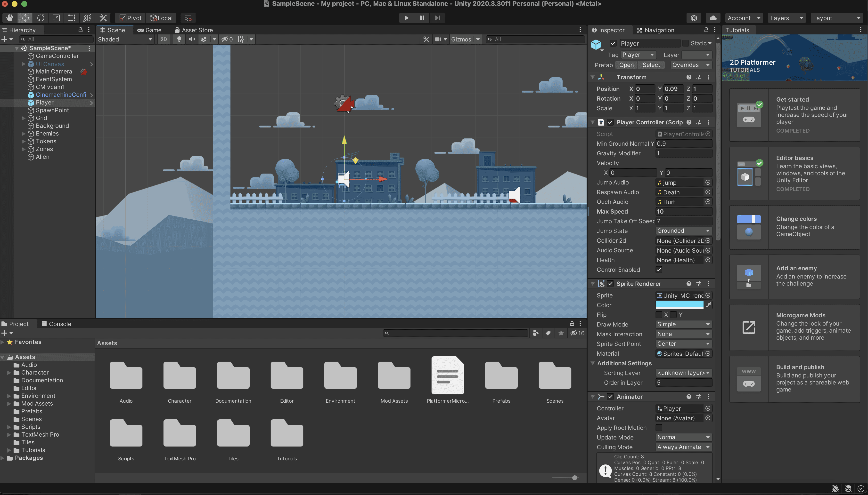Click the color eyedropper icon
The width and height of the screenshot is (868, 495).
click(708, 305)
